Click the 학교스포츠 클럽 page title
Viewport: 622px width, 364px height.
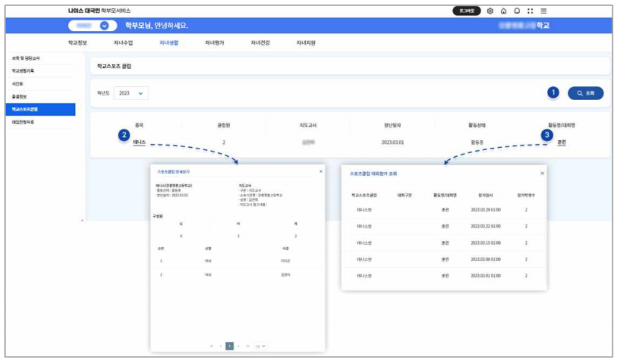pos(114,66)
